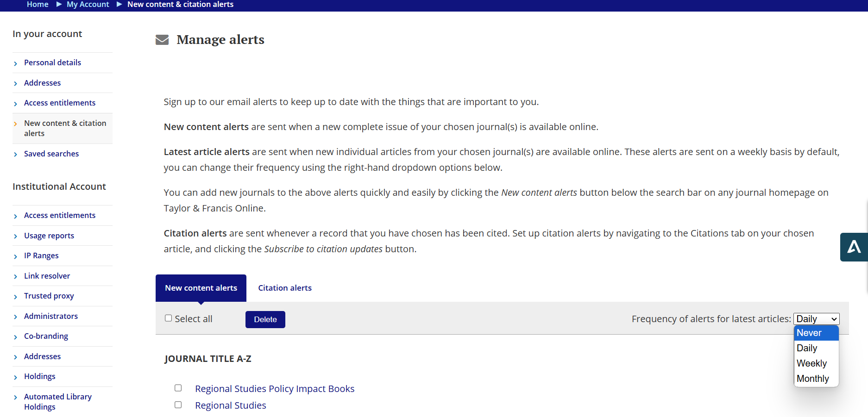
Task: Click the chevron beside Automated Library Holdings
Action: click(x=16, y=397)
